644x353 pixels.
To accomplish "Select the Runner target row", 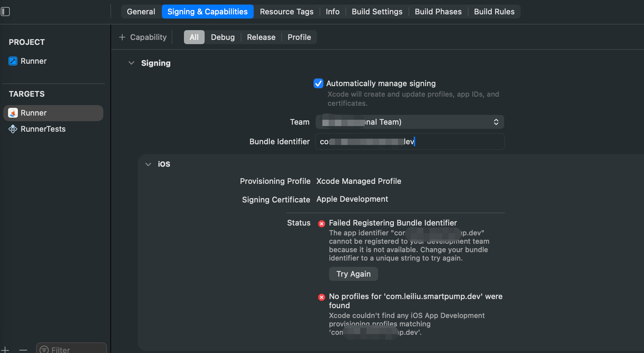I will [53, 113].
